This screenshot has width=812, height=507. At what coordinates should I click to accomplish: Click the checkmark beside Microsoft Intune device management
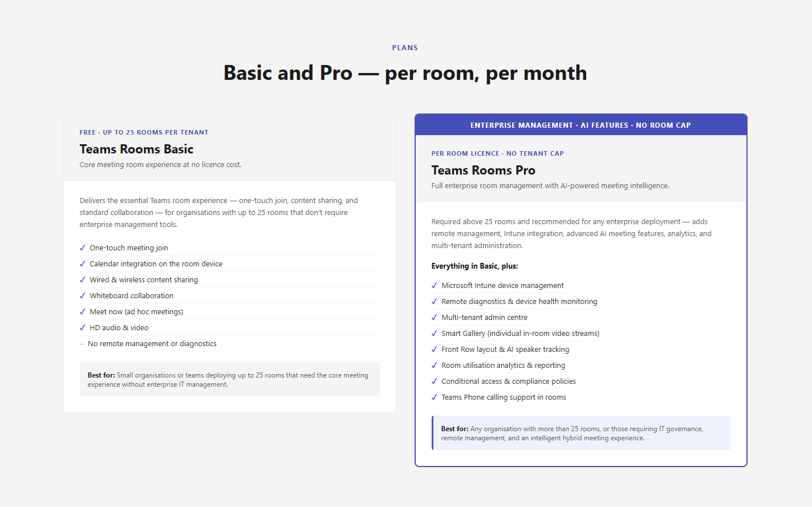[x=435, y=286]
